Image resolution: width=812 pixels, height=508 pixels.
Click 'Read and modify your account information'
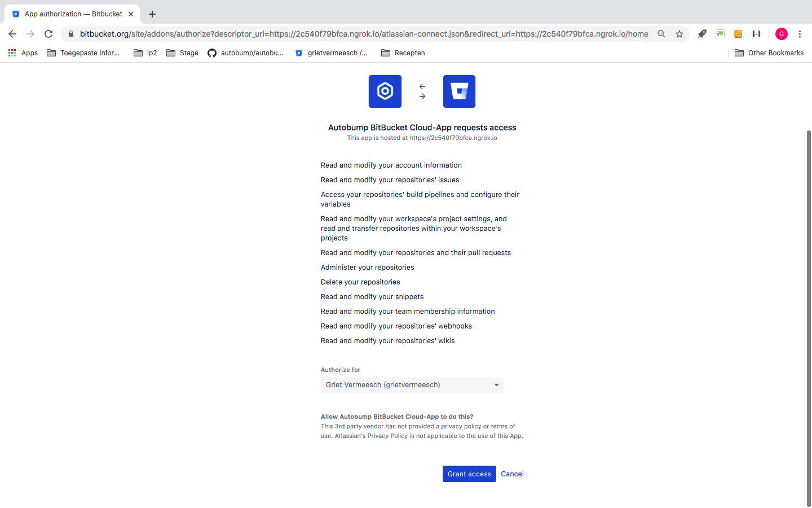pos(391,165)
